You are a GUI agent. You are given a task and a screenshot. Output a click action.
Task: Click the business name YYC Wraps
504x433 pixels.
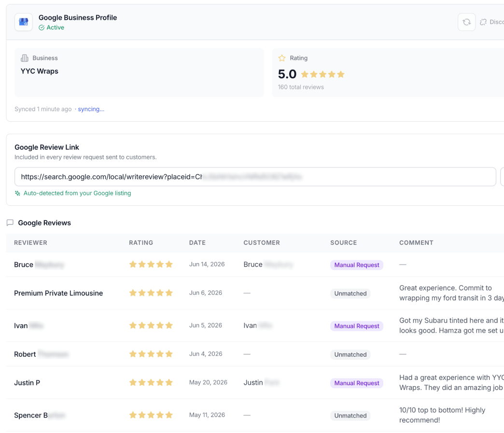click(x=40, y=71)
